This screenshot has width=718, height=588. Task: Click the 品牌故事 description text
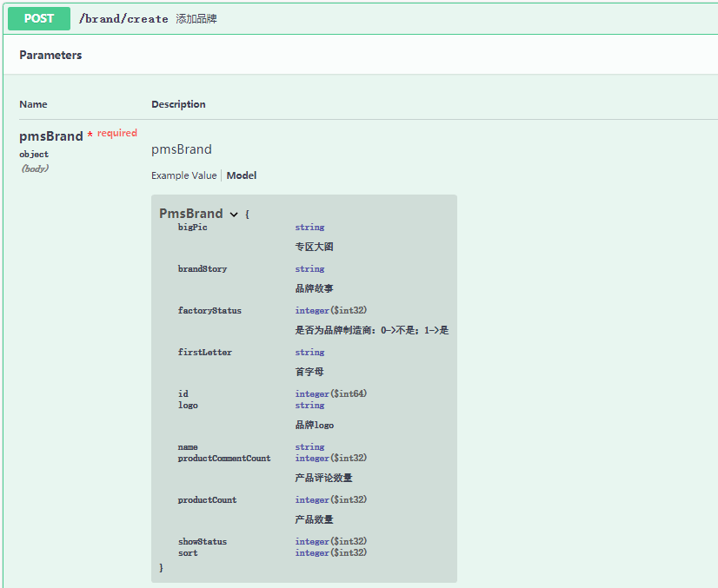pos(314,288)
